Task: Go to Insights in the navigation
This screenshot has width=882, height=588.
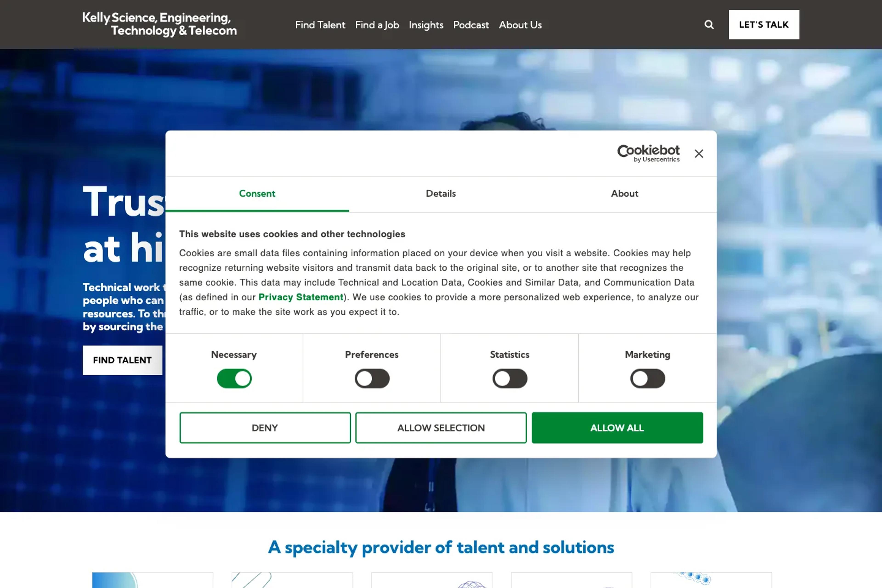Action: pyautogui.click(x=426, y=25)
